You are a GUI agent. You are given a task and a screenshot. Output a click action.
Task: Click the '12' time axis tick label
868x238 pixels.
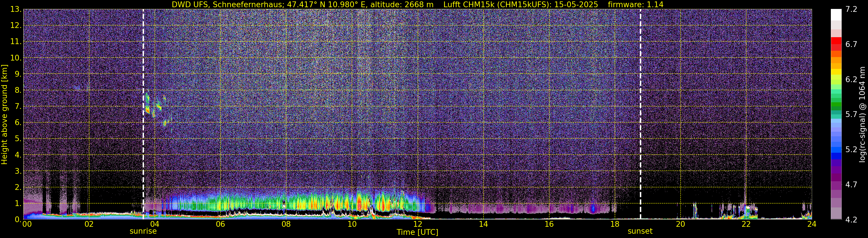[417, 224]
